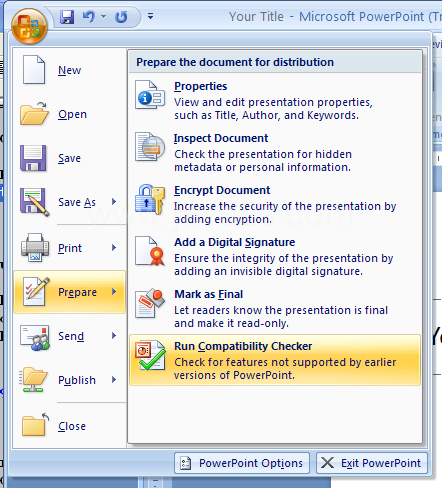The width and height of the screenshot is (442, 488).
Task: Click Run Compatibility Checker title
Action: point(243,347)
